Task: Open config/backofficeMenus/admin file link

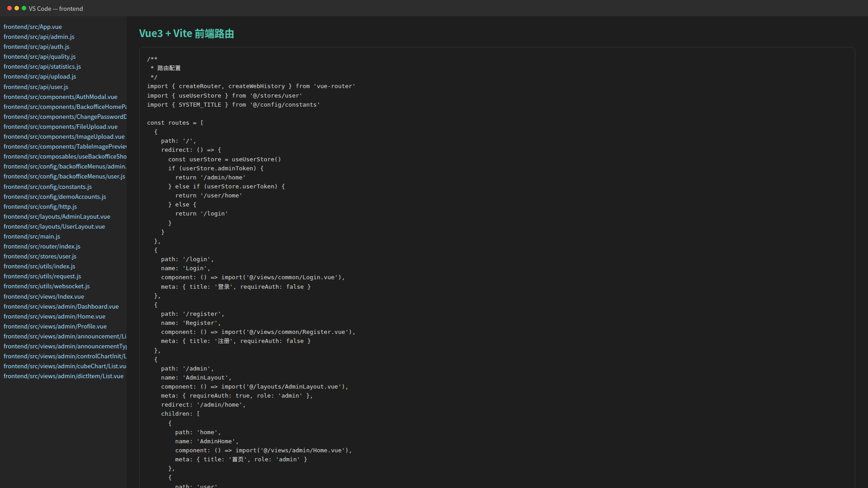Action: [65, 166]
